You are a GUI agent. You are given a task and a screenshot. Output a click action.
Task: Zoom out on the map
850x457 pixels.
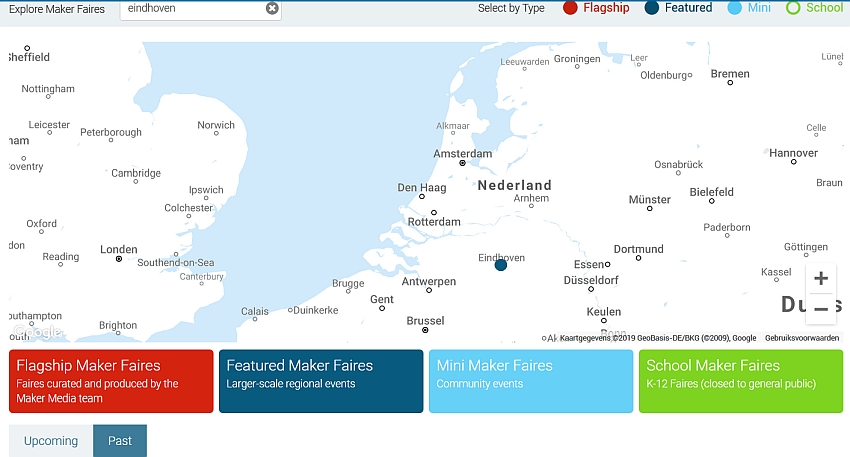pyautogui.click(x=821, y=308)
